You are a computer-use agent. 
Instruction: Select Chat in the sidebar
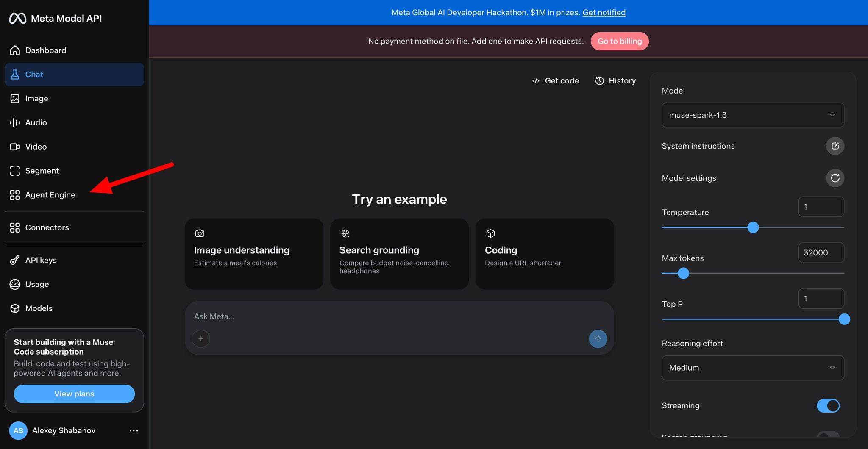(74, 75)
